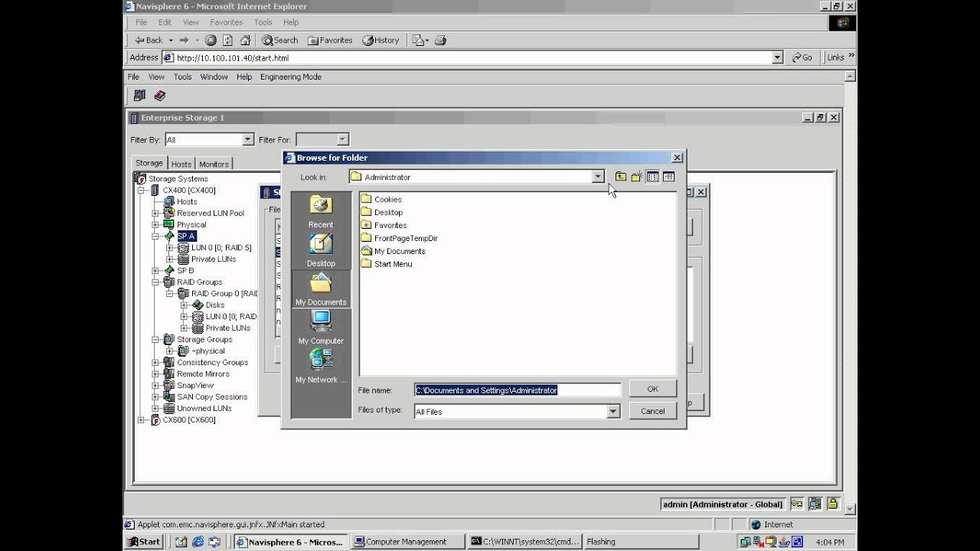Switch to Details view icon in dialog

click(668, 177)
